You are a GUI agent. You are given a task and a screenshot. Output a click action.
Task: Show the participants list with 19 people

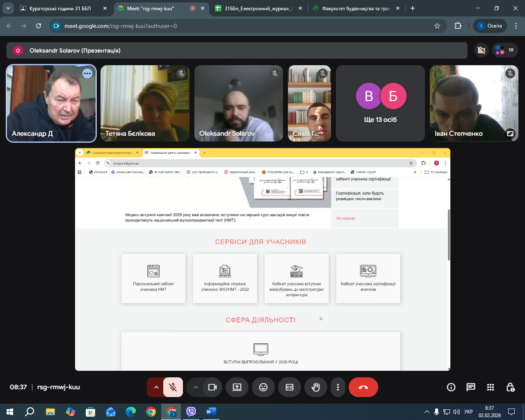pyautogui.click(x=504, y=50)
